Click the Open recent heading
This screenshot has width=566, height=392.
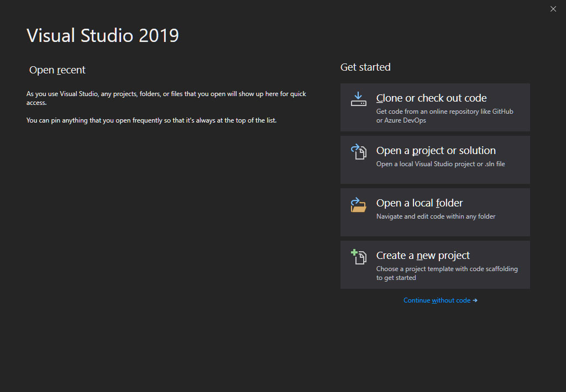57,70
